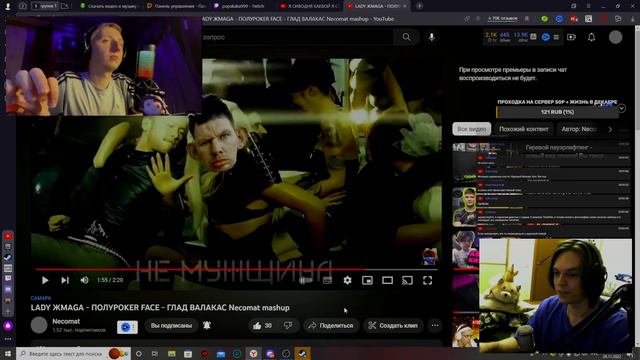This screenshot has width=640, height=360.
Task: Toggle the channel notification bell
Action: click(x=207, y=326)
